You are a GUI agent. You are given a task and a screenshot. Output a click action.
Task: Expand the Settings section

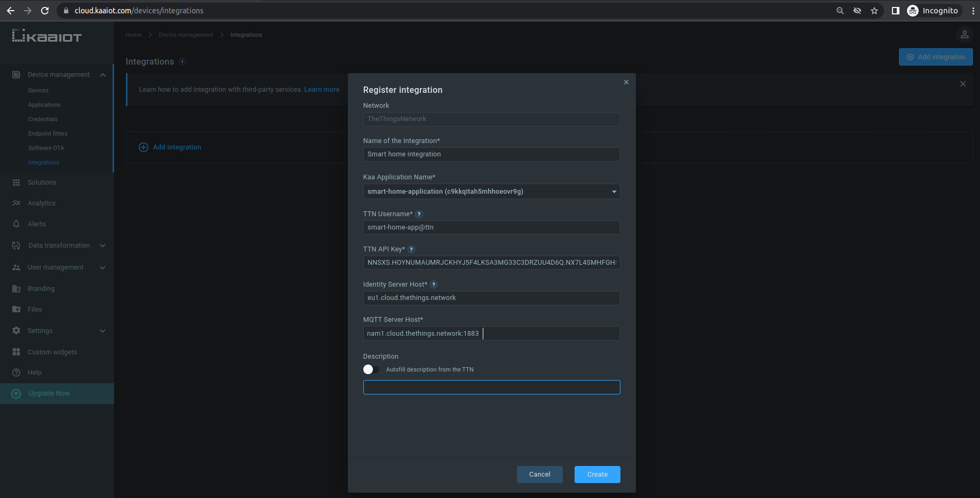click(103, 331)
